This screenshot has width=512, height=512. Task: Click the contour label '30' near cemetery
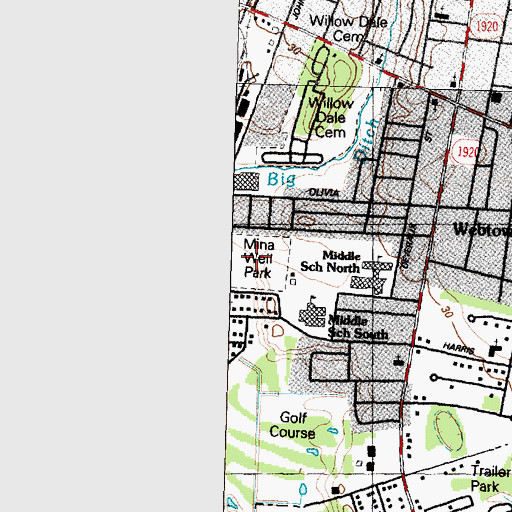pyautogui.click(x=294, y=50)
